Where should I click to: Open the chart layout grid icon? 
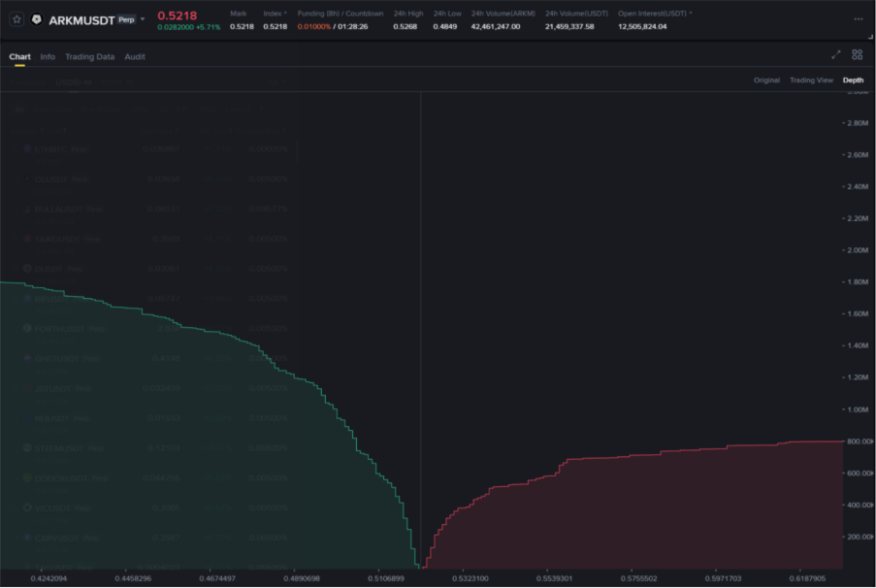pyautogui.click(x=857, y=55)
